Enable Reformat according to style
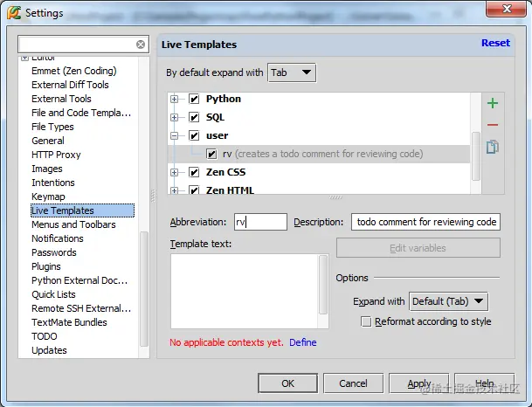The height and width of the screenshot is (407, 532). [366, 321]
